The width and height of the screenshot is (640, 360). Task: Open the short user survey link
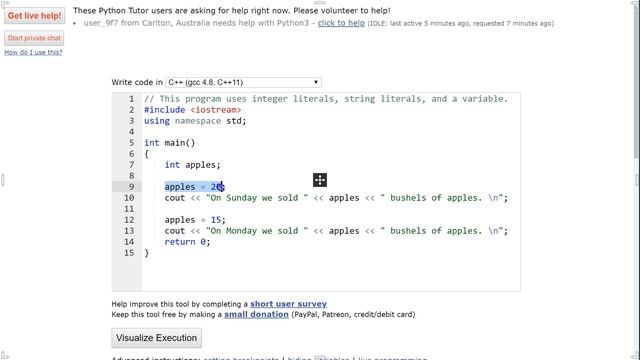click(x=289, y=304)
